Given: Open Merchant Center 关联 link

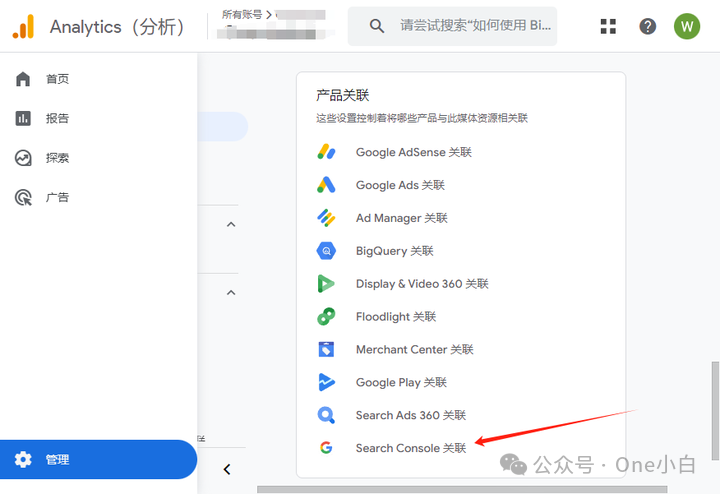Looking at the screenshot, I should click(415, 349).
